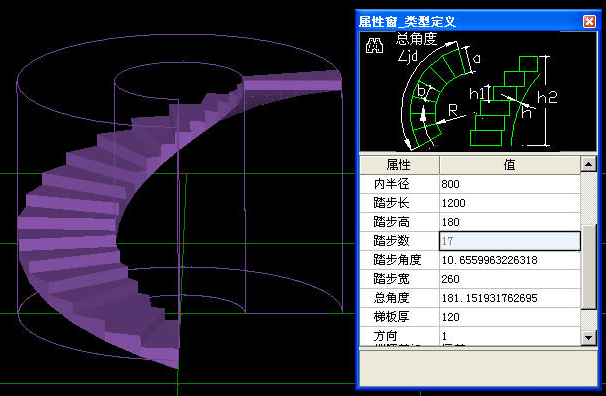
Task: Close the 属性窗_类型定义 window
Action: [589, 21]
